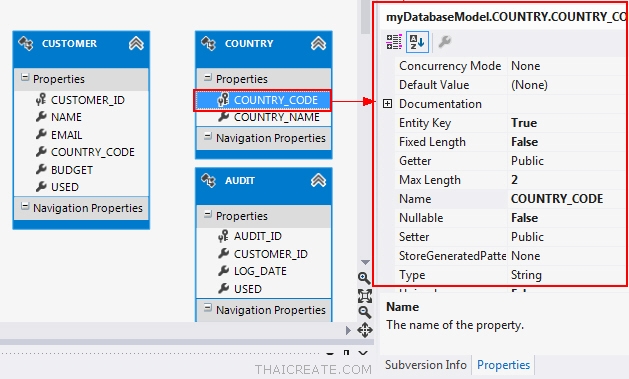
Task: Collapse the CUSTOMER entity with chevron
Action: [136, 43]
